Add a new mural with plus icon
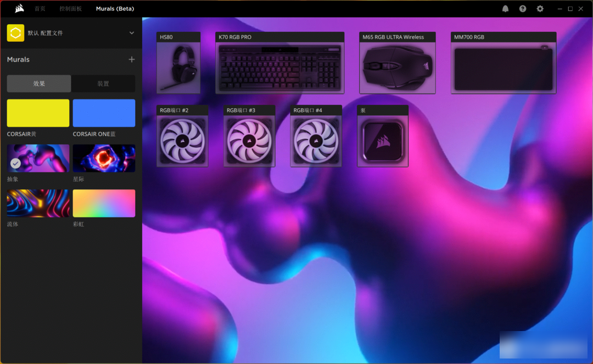The image size is (593, 364). tap(132, 59)
